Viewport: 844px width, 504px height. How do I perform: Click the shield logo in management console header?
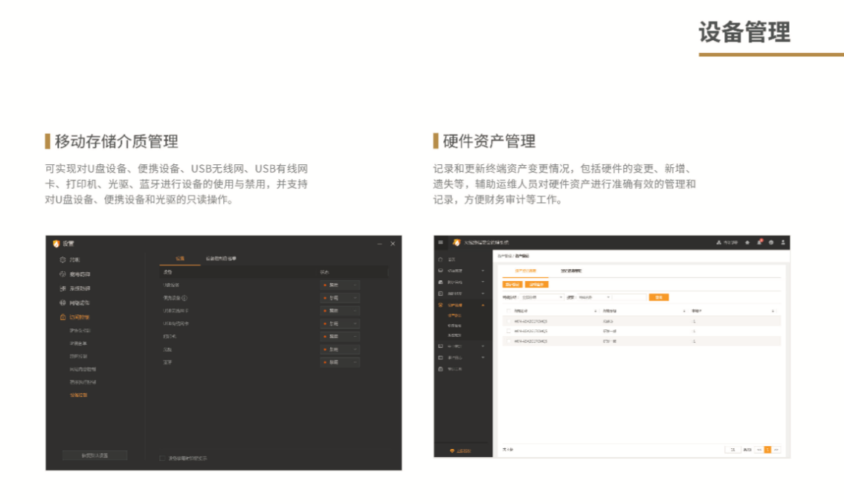coord(457,242)
